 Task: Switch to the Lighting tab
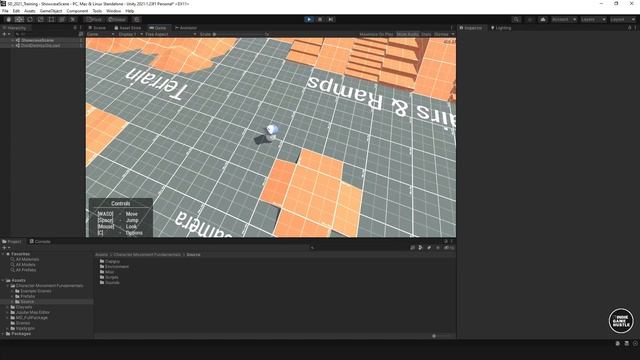coord(501,28)
